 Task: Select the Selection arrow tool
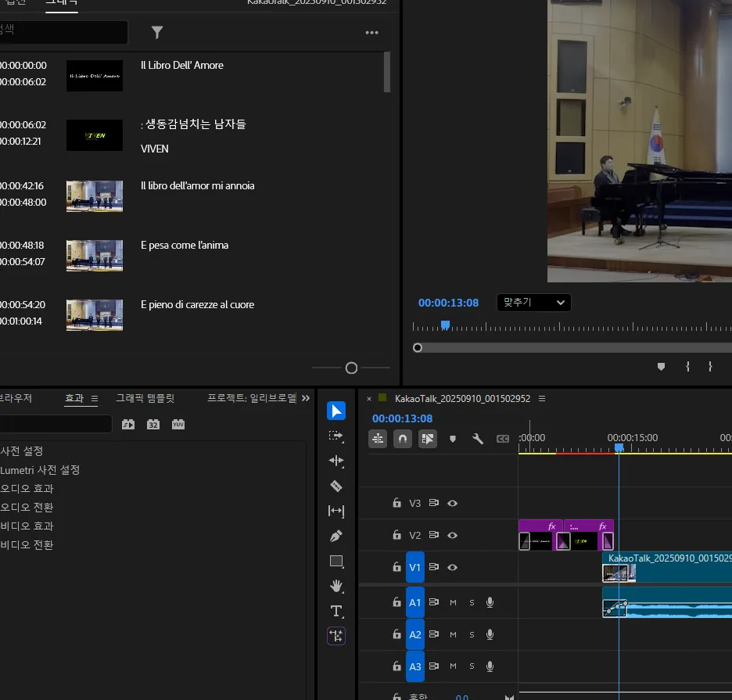tap(336, 411)
